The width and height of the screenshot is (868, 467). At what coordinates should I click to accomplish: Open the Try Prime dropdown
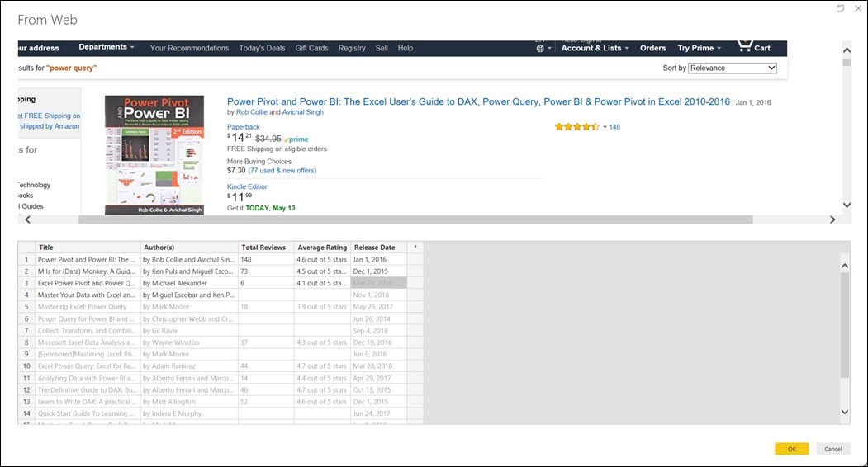pos(700,48)
